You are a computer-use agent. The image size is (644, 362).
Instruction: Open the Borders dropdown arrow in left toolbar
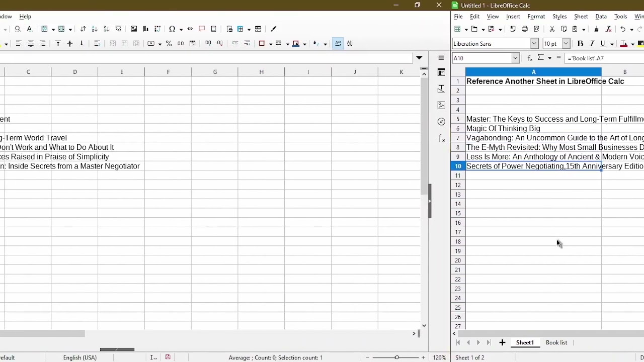click(x=271, y=44)
